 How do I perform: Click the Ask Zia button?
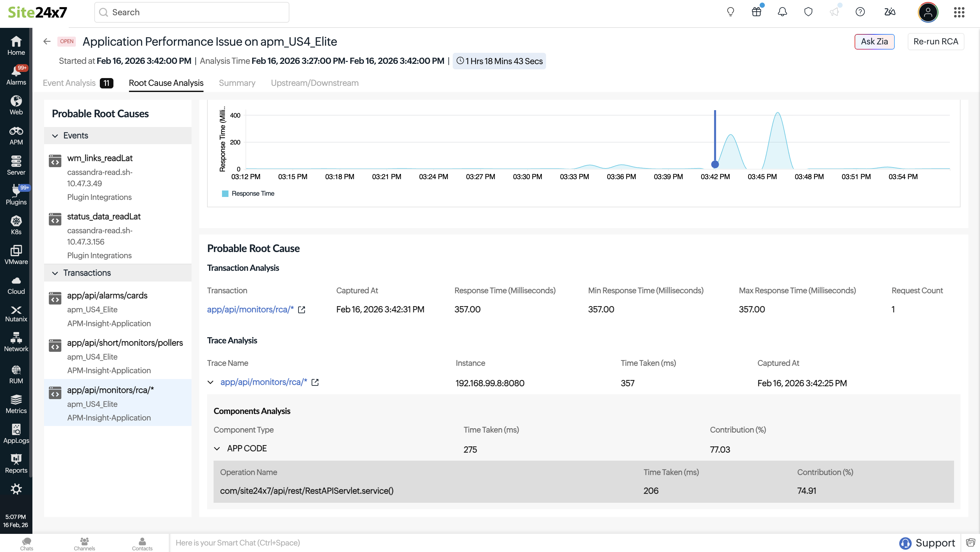[x=874, y=41]
